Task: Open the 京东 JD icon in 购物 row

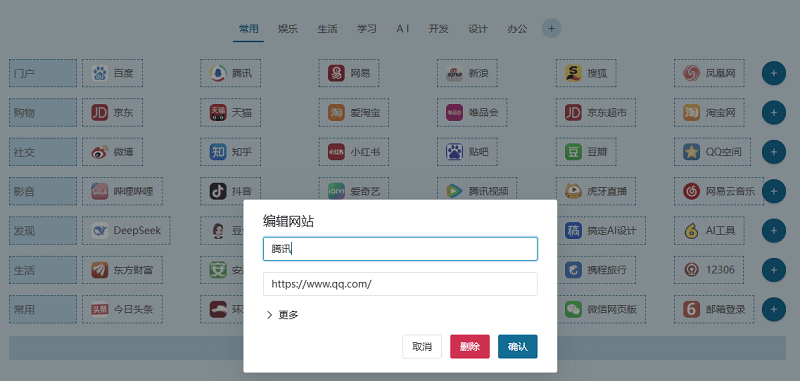Action: coord(99,113)
